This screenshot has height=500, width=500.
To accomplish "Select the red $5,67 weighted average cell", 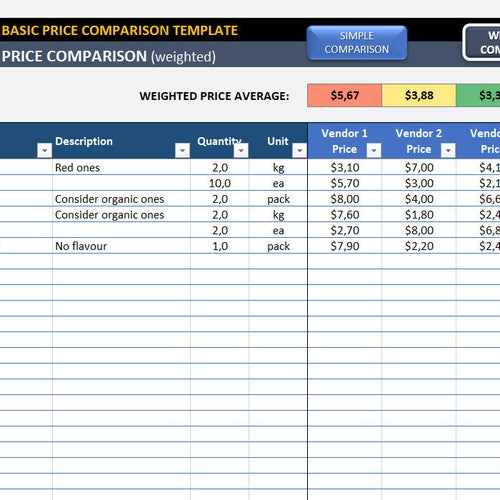I will (x=344, y=96).
